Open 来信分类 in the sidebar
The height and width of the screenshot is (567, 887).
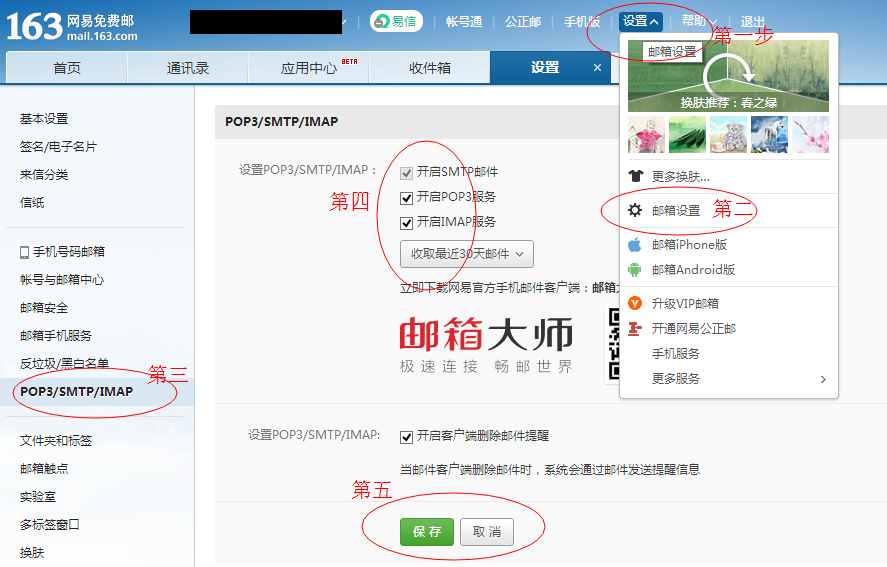coord(44,175)
